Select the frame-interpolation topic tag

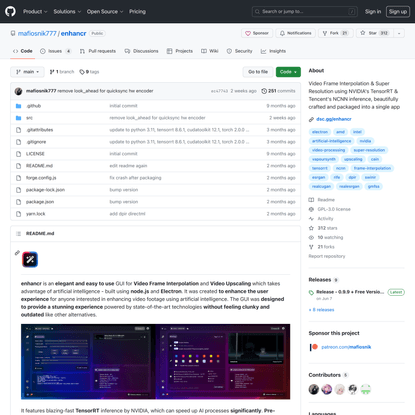[372, 168]
